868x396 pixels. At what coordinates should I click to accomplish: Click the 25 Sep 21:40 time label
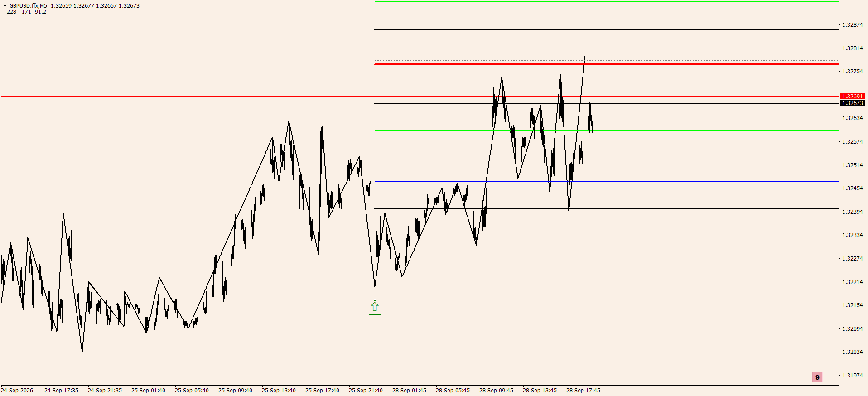click(366, 390)
